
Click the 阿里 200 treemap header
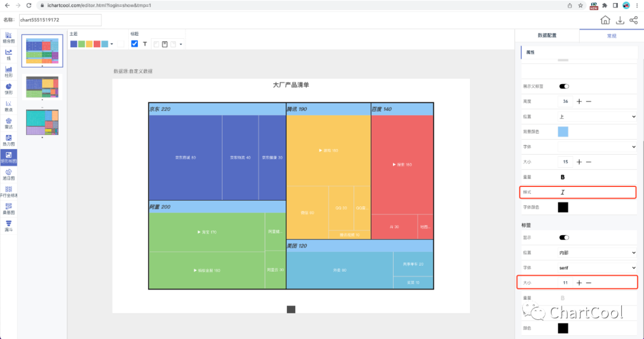(x=217, y=207)
